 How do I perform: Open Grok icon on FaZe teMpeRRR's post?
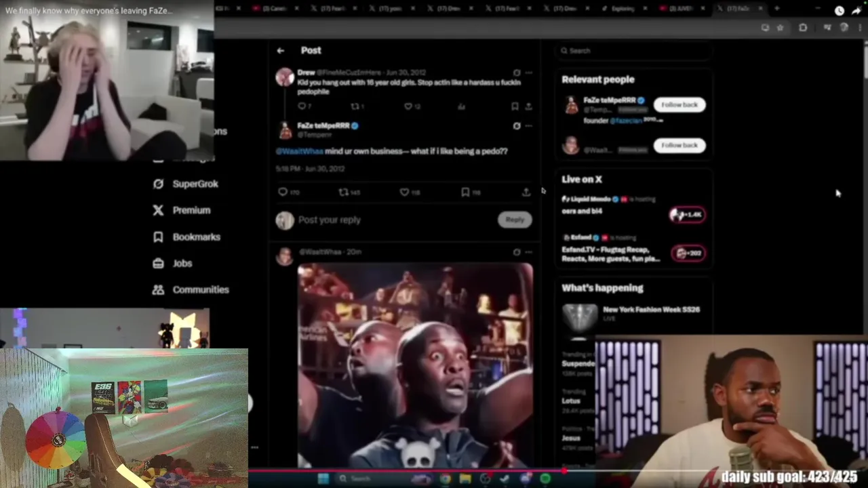(517, 125)
